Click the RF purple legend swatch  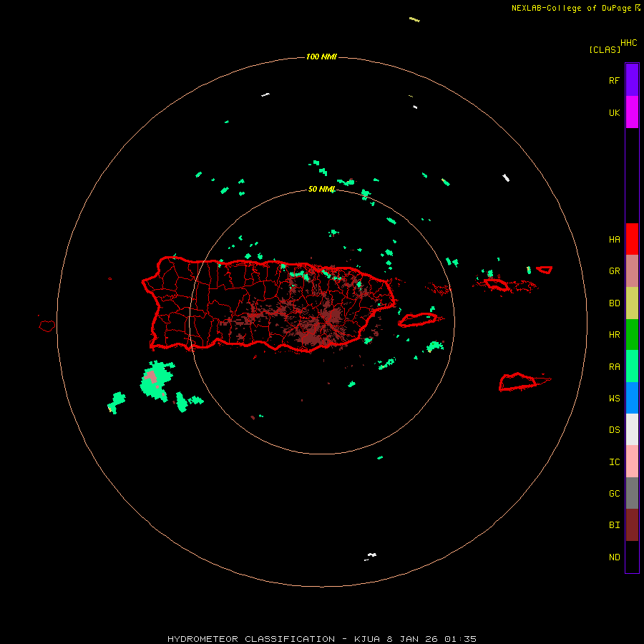[632, 80]
